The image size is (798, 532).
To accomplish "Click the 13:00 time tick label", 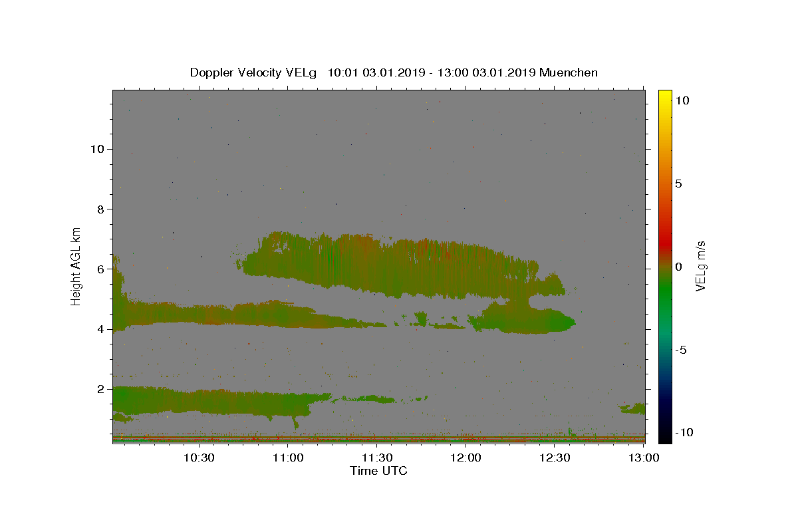I will pyautogui.click(x=643, y=458).
